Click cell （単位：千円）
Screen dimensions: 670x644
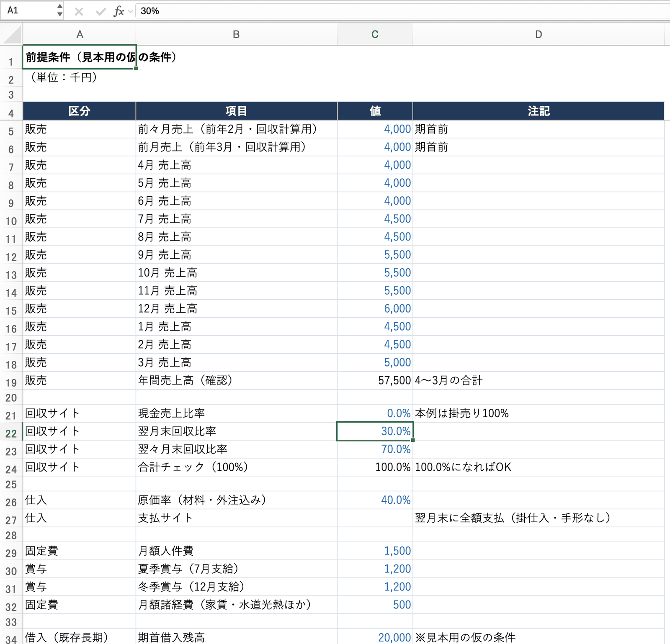80,77
